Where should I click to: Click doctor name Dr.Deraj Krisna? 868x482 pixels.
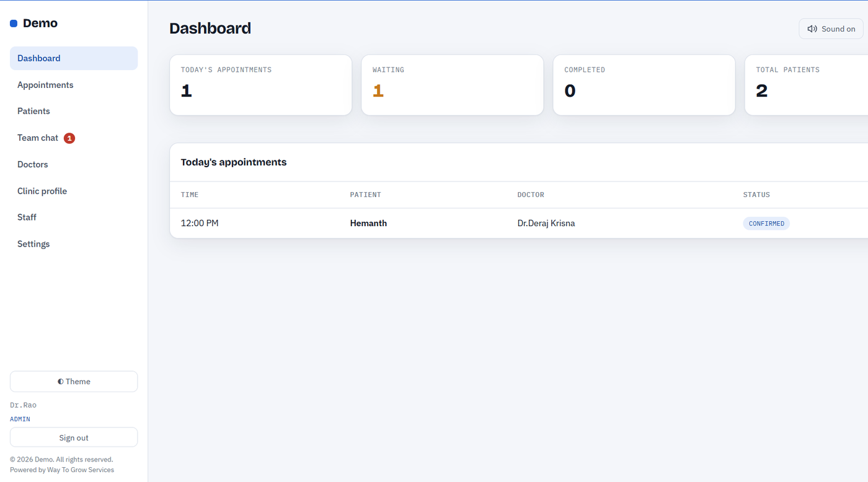(546, 223)
